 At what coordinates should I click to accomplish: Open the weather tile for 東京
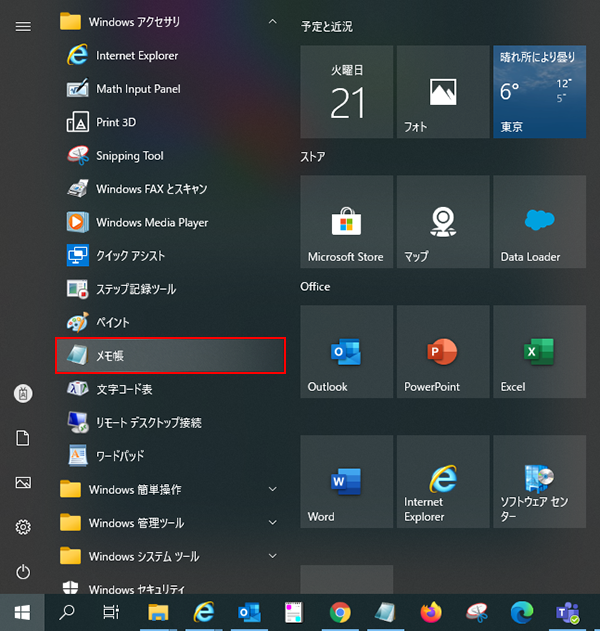click(x=540, y=91)
